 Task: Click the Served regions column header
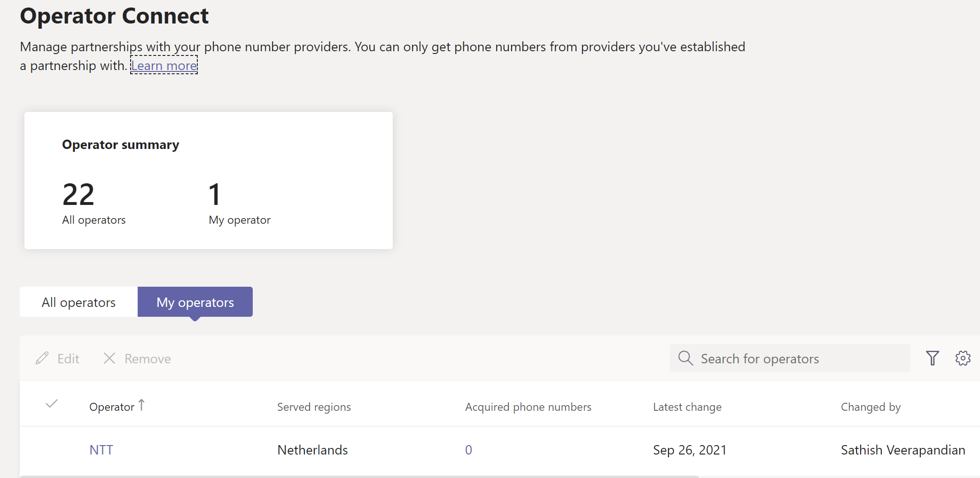(314, 407)
